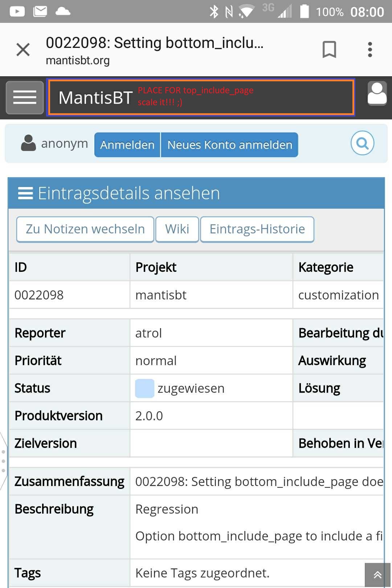Screen dimensions: 392x588
Task: Open Eintrags-Historie
Action: [257, 229]
